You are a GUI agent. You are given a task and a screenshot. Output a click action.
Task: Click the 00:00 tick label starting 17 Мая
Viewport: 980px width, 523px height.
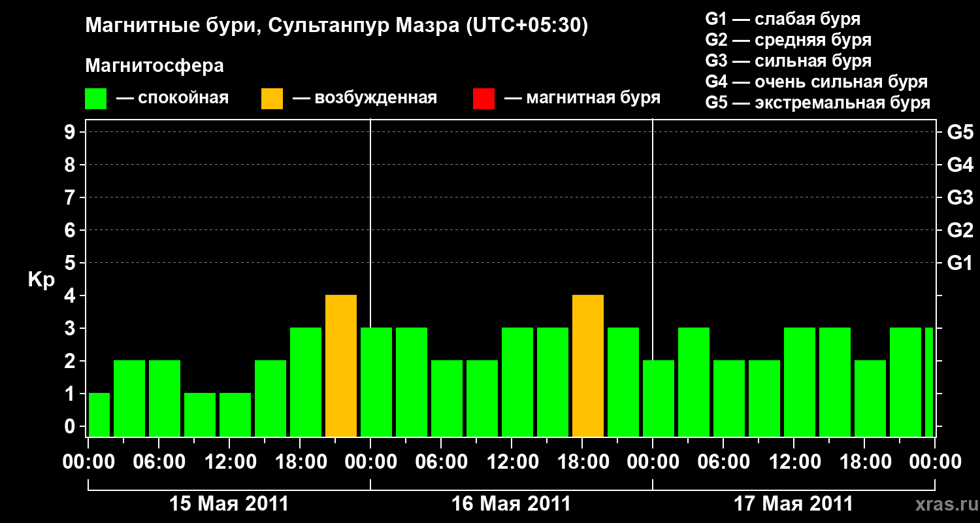point(653,462)
